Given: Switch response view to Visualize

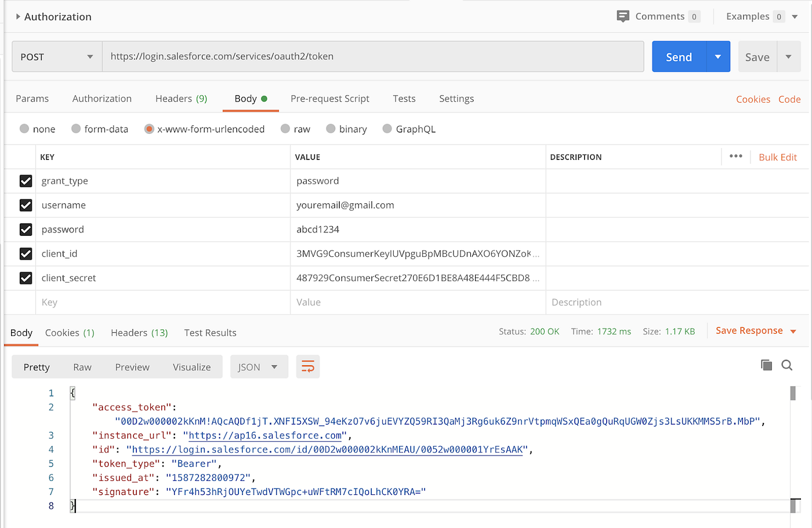Looking at the screenshot, I should 192,367.
